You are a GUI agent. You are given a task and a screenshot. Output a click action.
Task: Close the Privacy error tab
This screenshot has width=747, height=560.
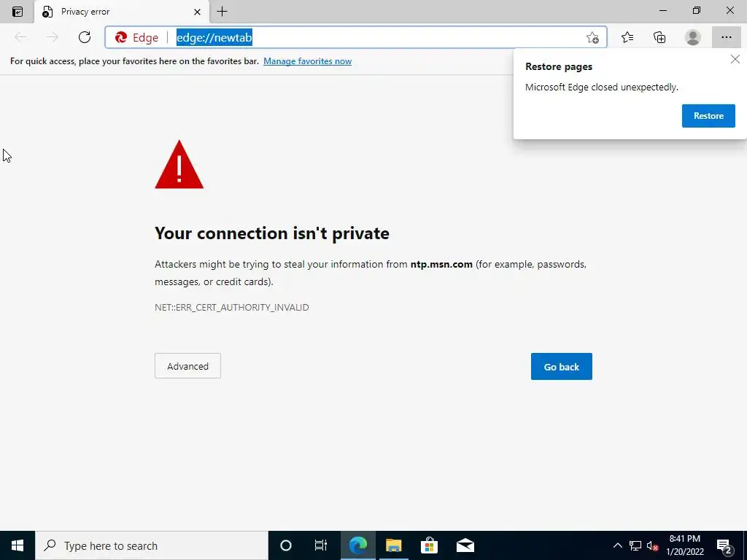pyautogui.click(x=197, y=12)
